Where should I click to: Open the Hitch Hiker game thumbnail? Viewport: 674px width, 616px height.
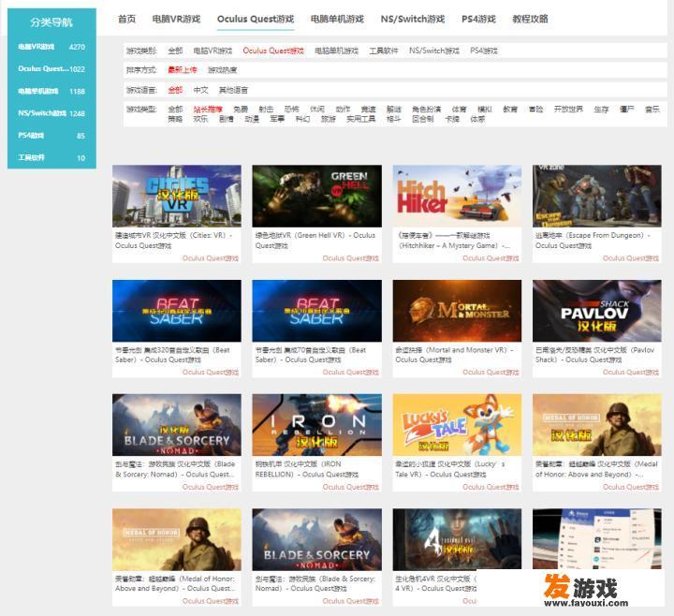pyautogui.click(x=457, y=196)
